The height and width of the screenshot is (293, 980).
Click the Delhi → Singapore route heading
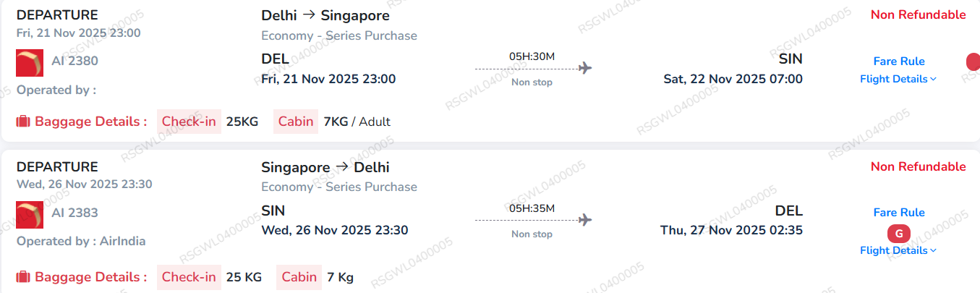325,16
